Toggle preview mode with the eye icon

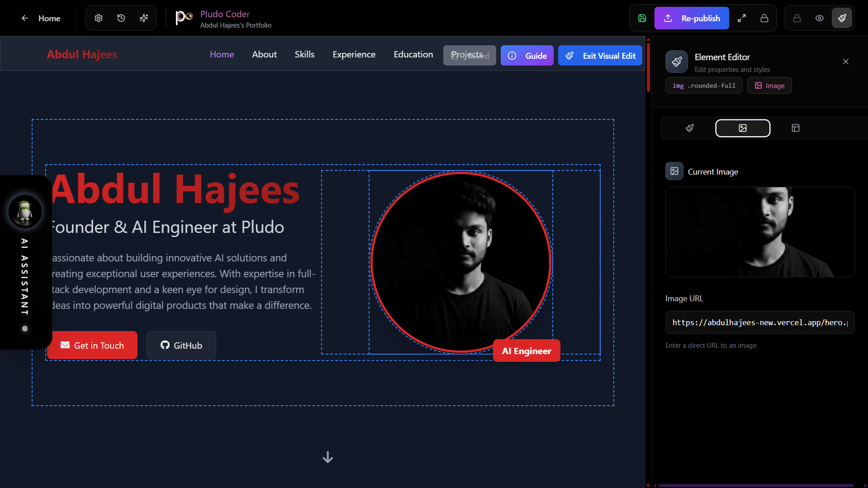[819, 18]
